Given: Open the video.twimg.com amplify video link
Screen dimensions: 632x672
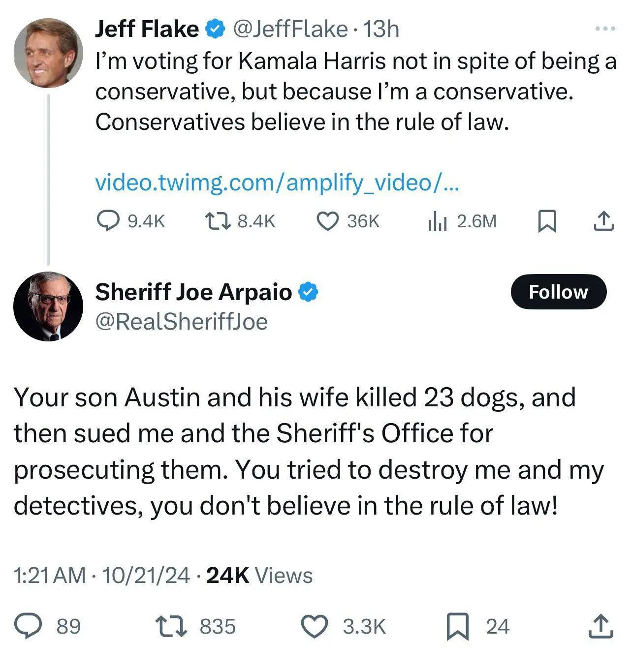Looking at the screenshot, I should click(x=277, y=183).
